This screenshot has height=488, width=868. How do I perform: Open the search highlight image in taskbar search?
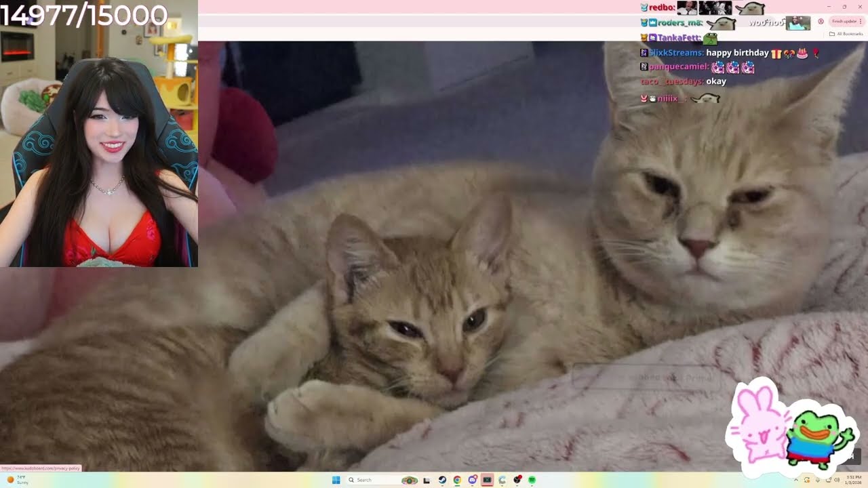(x=410, y=480)
